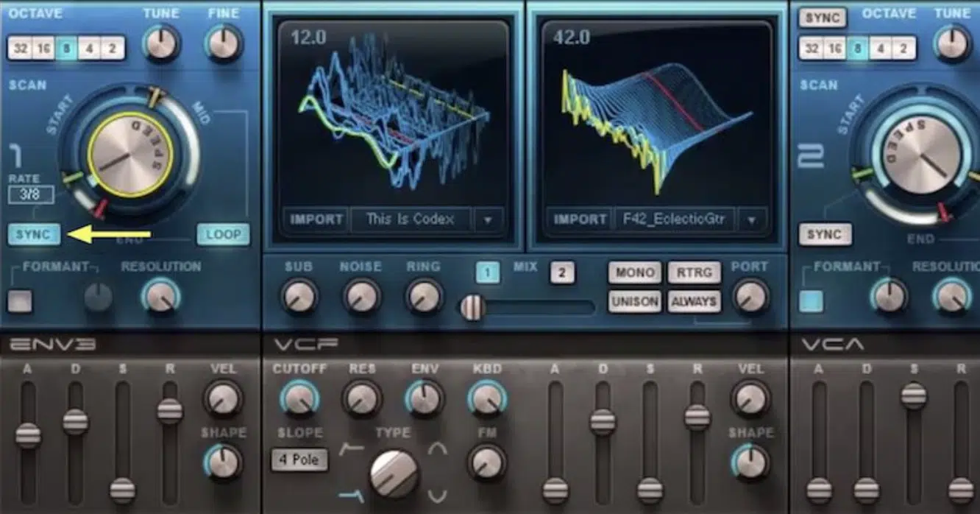Click the 42.0 wavetable 3D display
Screen dimensions: 980x514
pos(656,114)
